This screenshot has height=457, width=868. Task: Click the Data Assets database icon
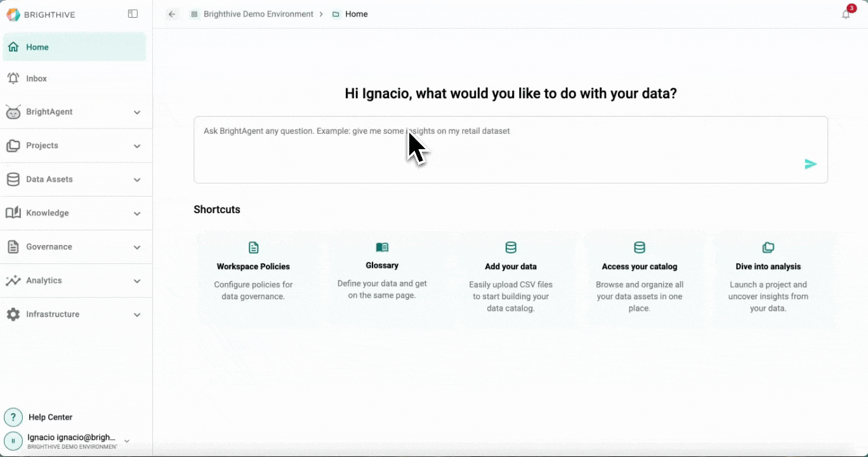[x=13, y=180]
